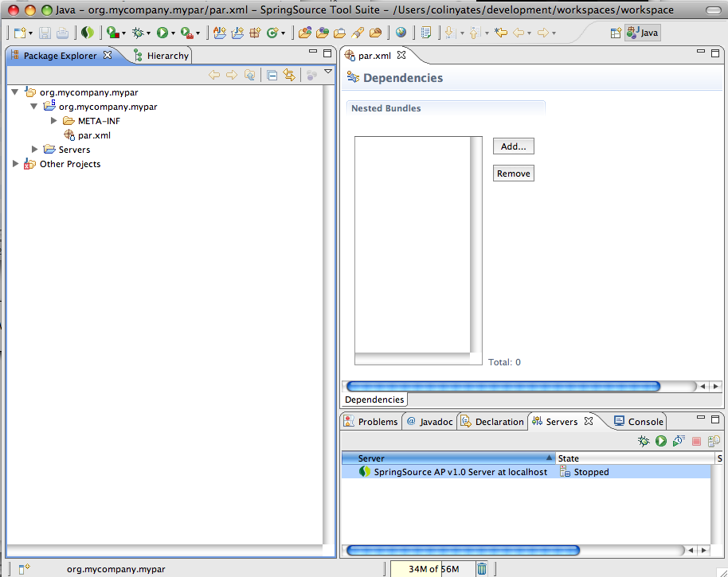Select Other Projects in the tree
Screen dimensions: 728x577
(70, 164)
